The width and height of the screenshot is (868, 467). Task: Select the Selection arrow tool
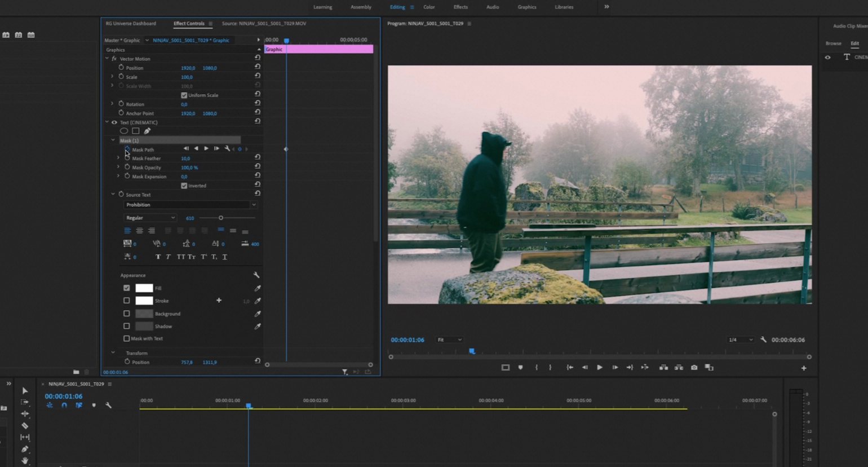tap(25, 391)
